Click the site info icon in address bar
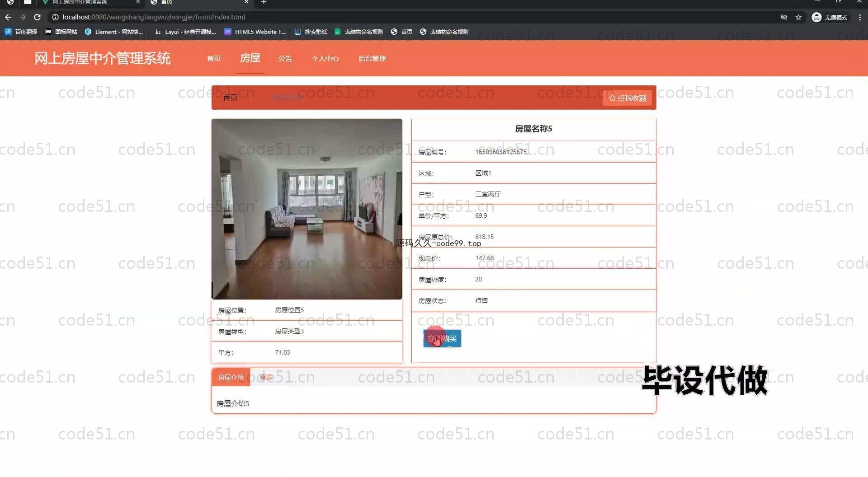Screen dimensions: 868x477 coord(55,17)
